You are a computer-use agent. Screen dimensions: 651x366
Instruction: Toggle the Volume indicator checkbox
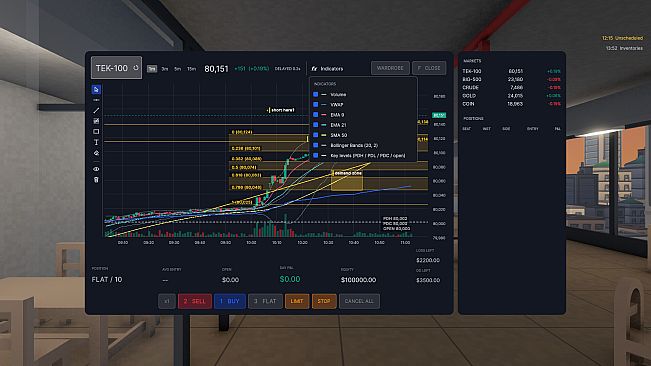point(316,95)
